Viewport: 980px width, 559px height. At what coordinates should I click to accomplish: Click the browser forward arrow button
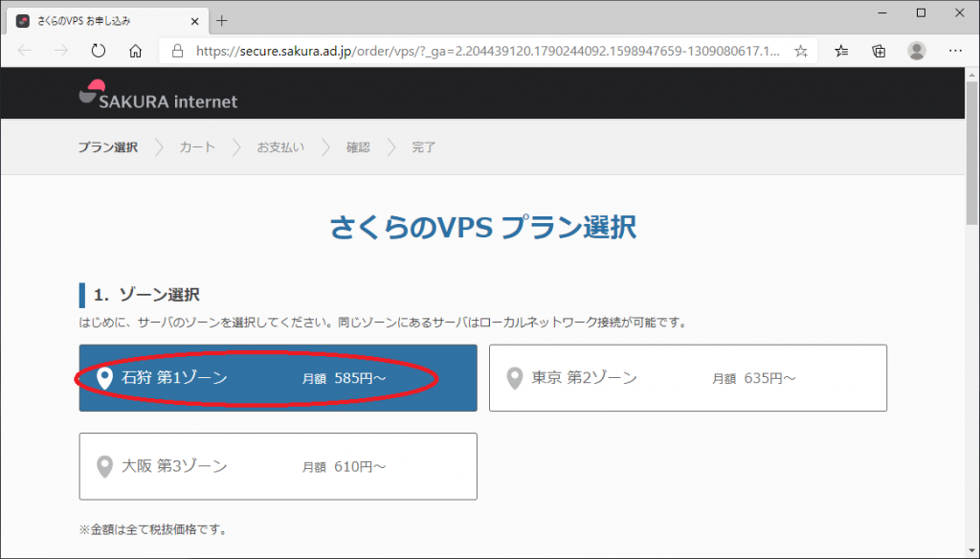coord(61,51)
